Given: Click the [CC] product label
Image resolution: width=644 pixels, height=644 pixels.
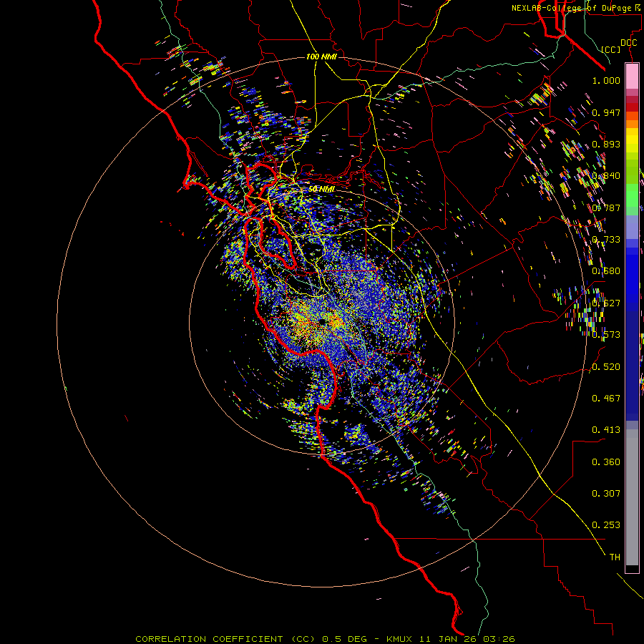Looking at the screenshot, I should [610, 49].
